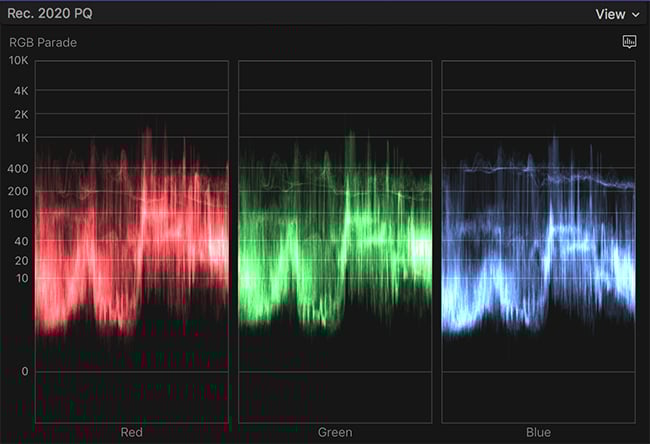Screen dimensions: 650x444
Task: Click the Blue channel label
Action: pyautogui.click(x=538, y=432)
